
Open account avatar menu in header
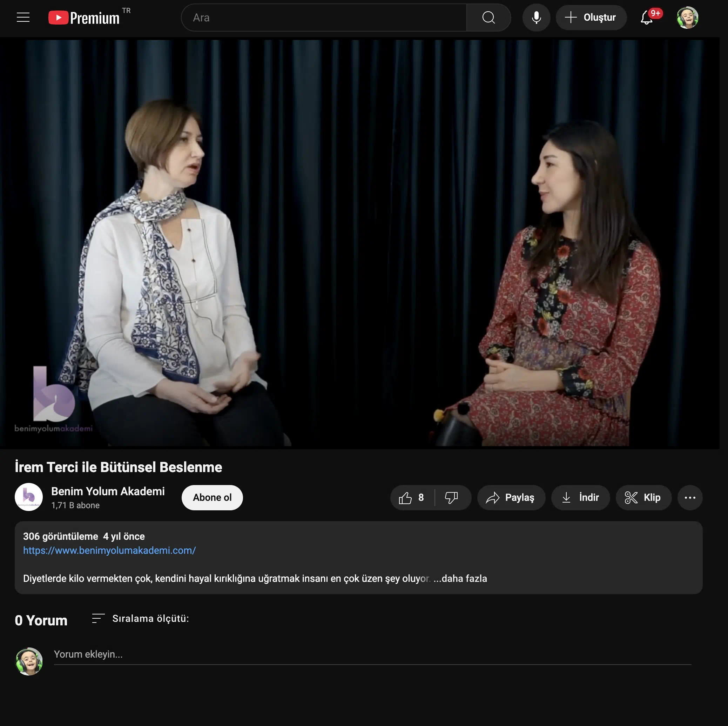(687, 17)
